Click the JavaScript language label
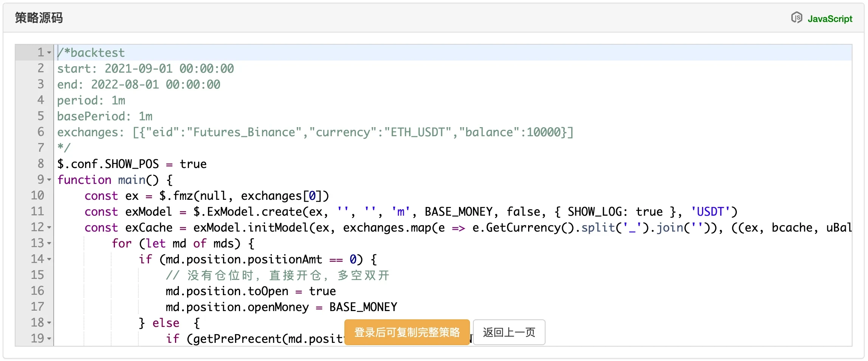868x361 pixels. click(830, 19)
